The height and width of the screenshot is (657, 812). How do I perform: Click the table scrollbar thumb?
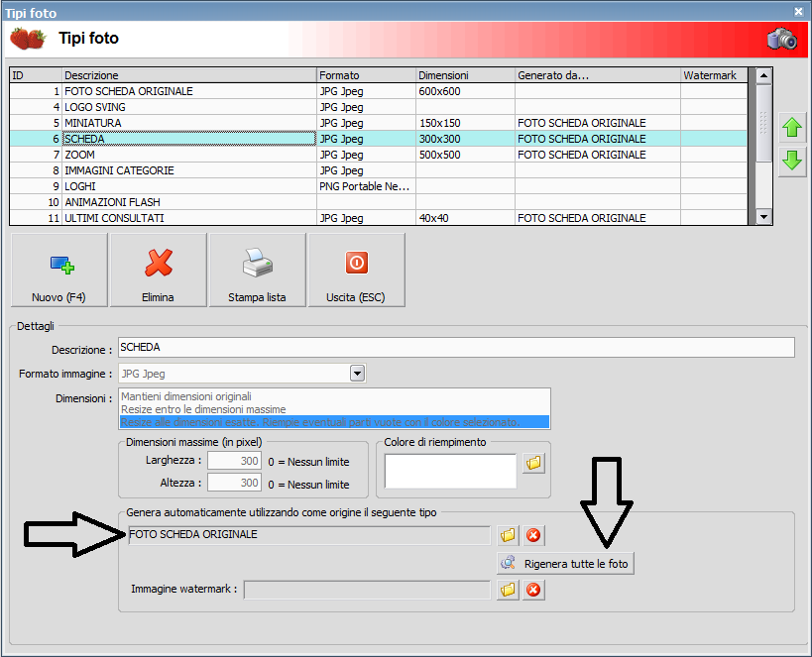763,123
